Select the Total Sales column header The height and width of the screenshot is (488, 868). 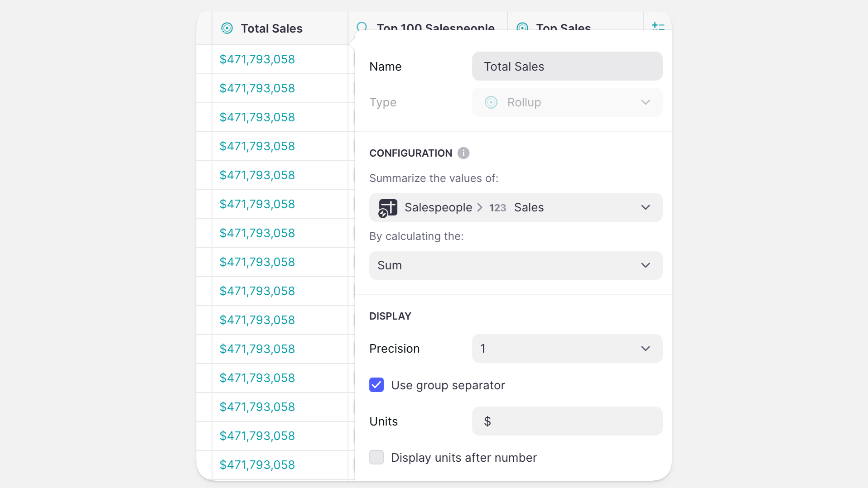click(272, 29)
